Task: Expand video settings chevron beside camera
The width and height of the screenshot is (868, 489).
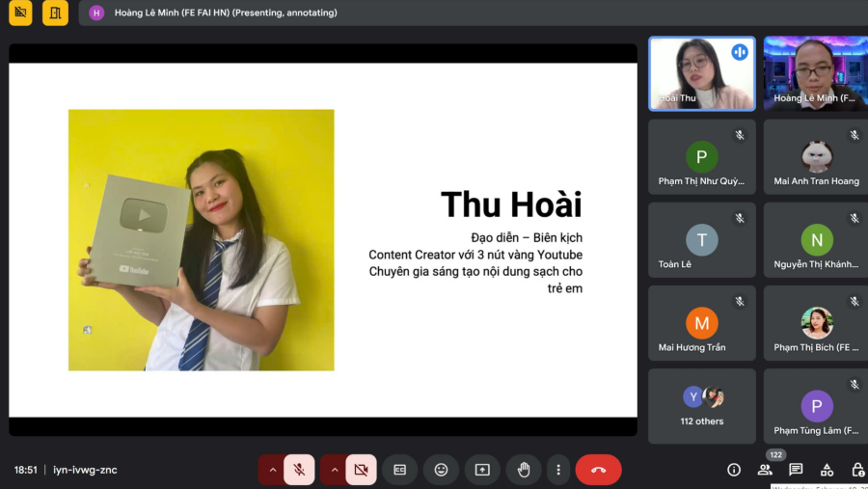Action: click(335, 470)
